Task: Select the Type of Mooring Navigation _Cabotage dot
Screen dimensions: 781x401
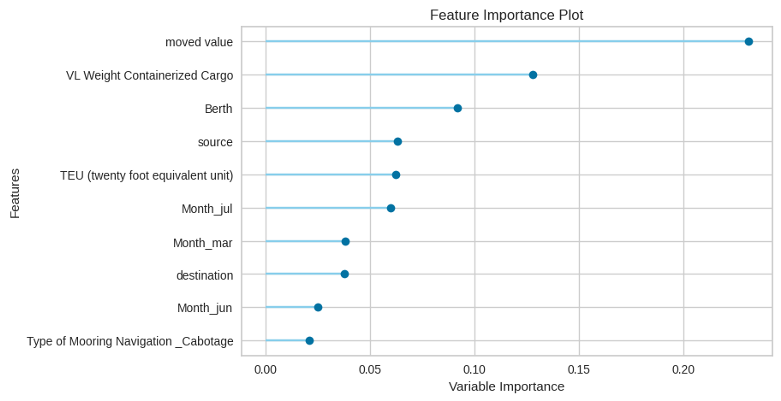Action: point(310,341)
